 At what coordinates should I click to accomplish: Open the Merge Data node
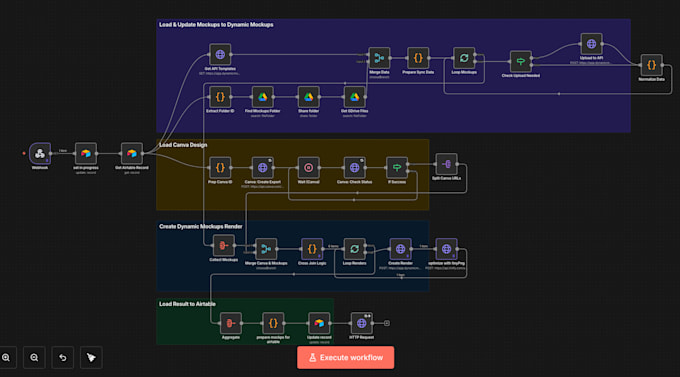pos(379,58)
